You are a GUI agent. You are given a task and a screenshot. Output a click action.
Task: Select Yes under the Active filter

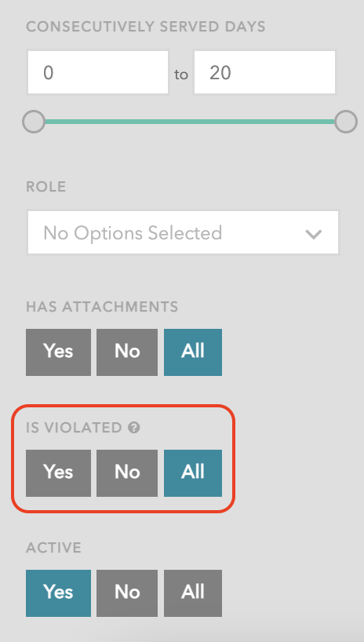click(59, 593)
